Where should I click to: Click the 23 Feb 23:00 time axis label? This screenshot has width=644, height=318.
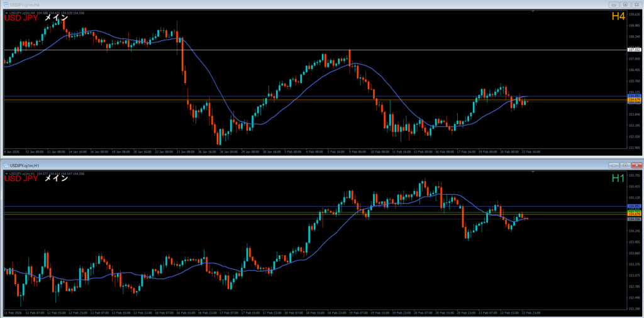531,312
